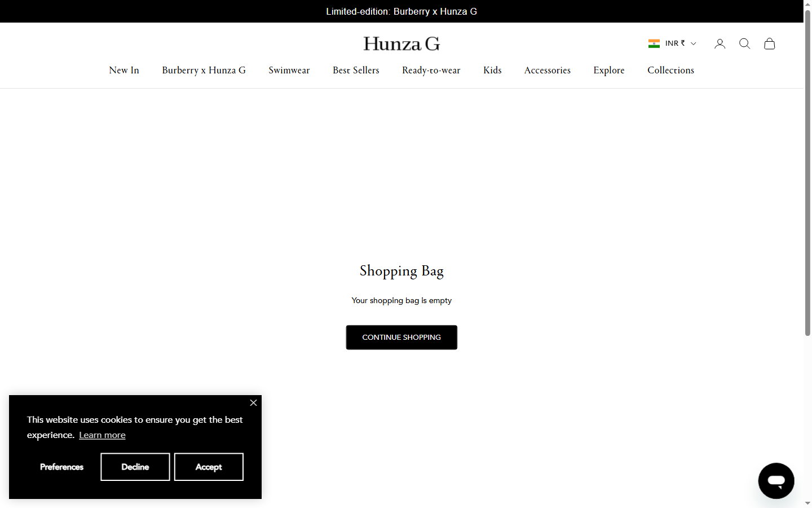This screenshot has height=508, width=812.
Task: Accept the cookies
Action: [209, 467]
